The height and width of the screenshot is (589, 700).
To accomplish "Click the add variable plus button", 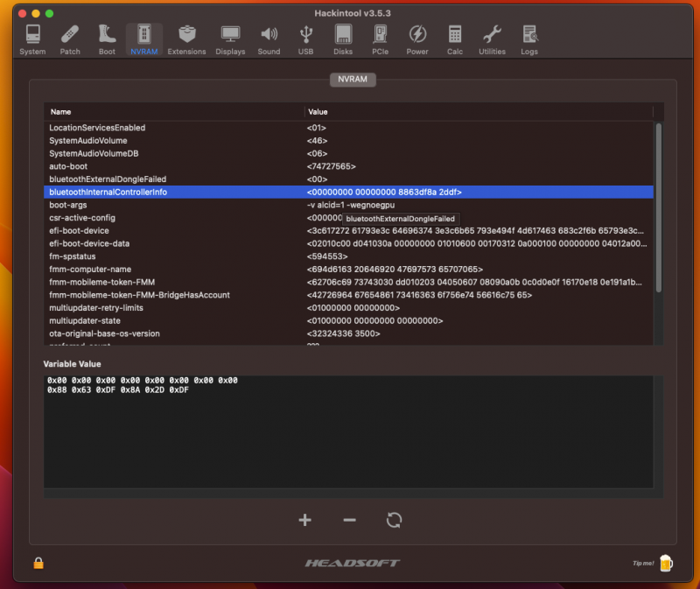I will 304,520.
